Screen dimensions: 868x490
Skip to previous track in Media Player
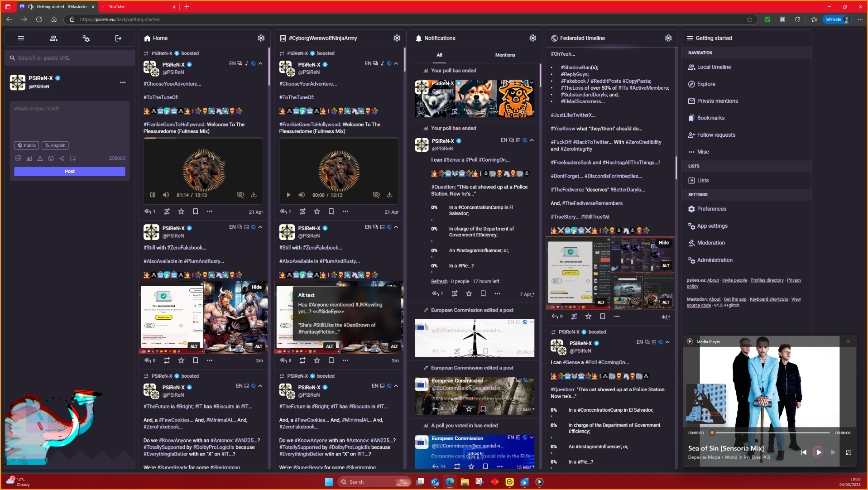point(804,452)
